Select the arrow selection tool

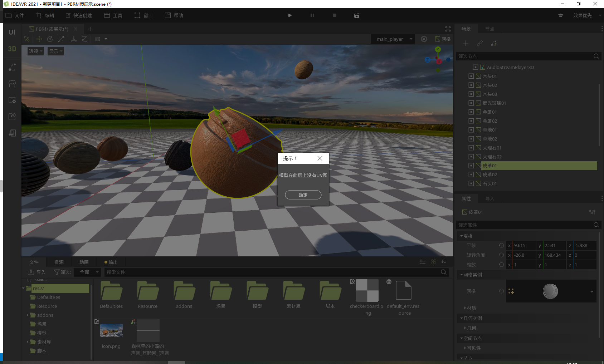[x=27, y=39]
